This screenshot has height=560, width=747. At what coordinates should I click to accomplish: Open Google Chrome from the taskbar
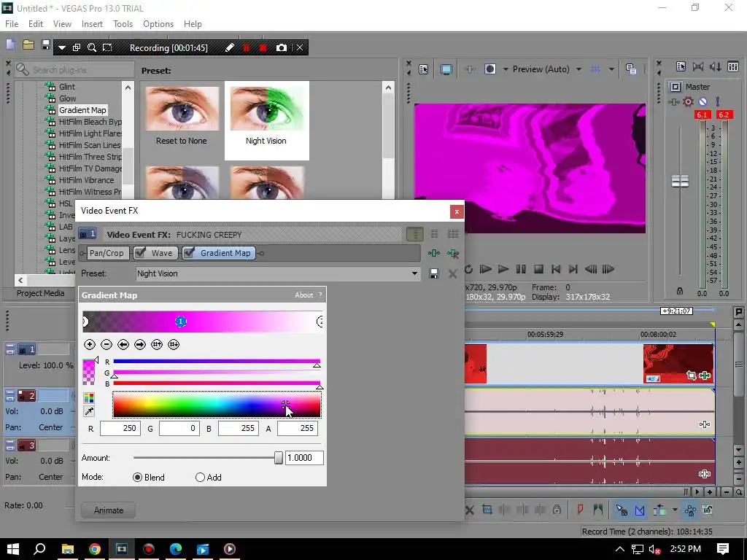95,549
